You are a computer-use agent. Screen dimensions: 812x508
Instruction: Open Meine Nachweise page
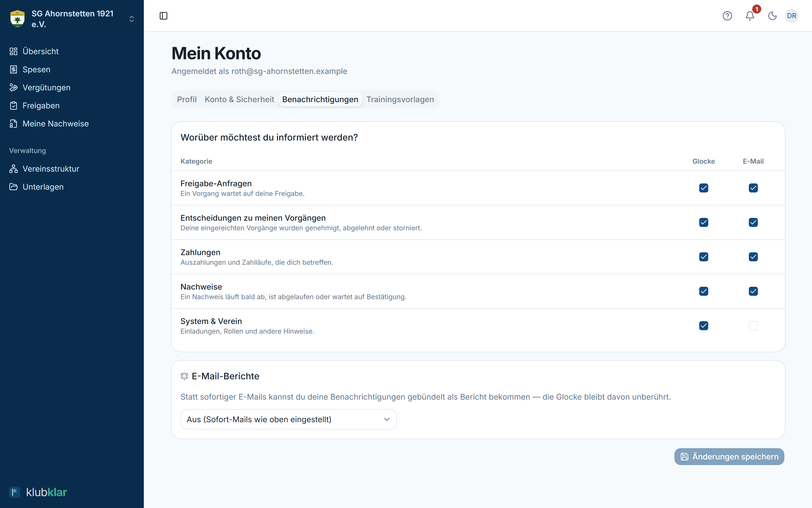click(72, 124)
